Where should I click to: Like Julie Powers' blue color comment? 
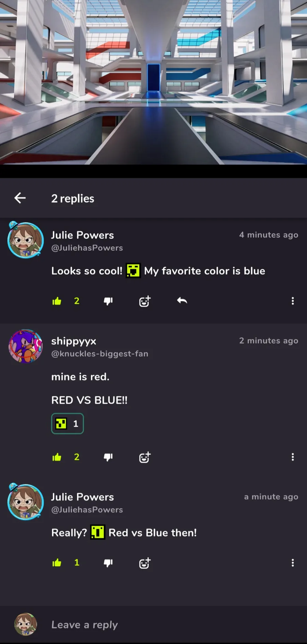click(57, 301)
